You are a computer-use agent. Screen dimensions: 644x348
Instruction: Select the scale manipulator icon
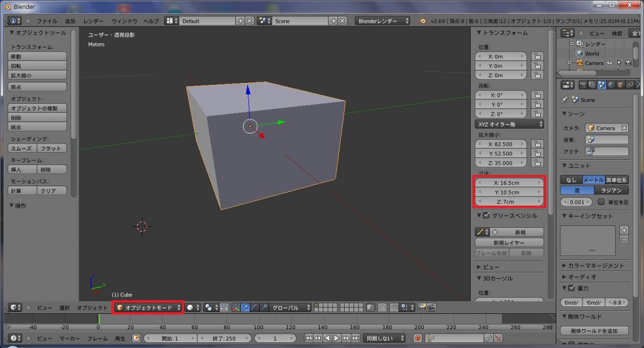point(264,307)
